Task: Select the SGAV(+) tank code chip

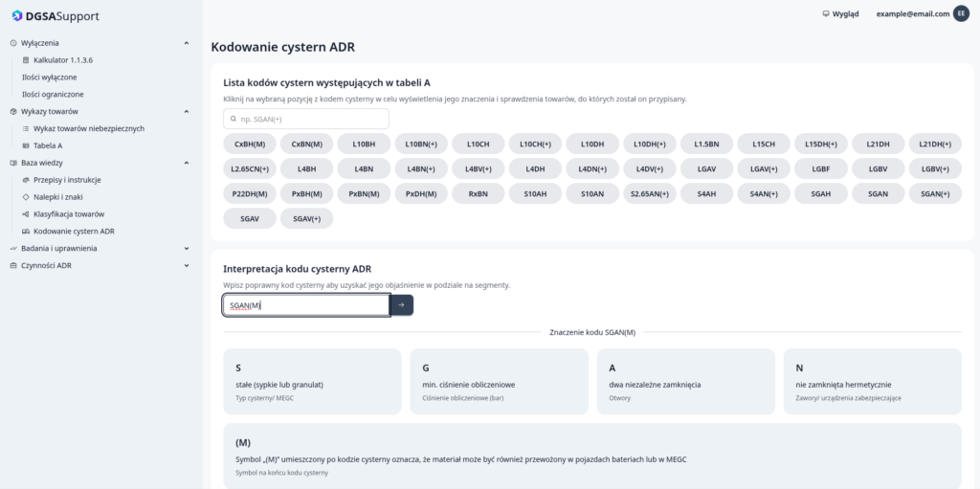Action: point(306,218)
